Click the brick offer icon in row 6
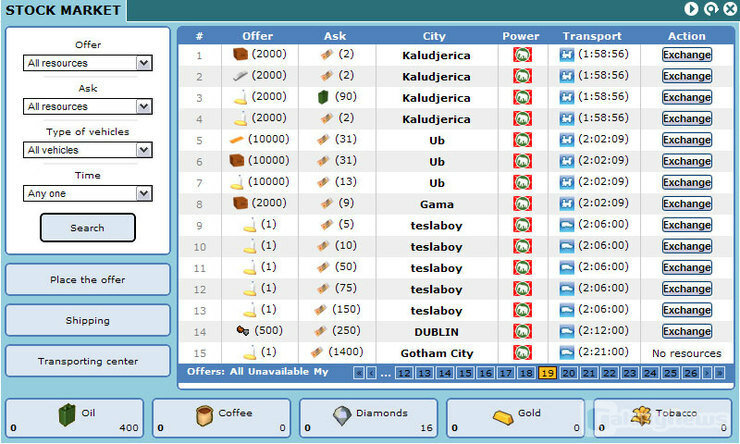This screenshot has width=740, height=444. (236, 161)
